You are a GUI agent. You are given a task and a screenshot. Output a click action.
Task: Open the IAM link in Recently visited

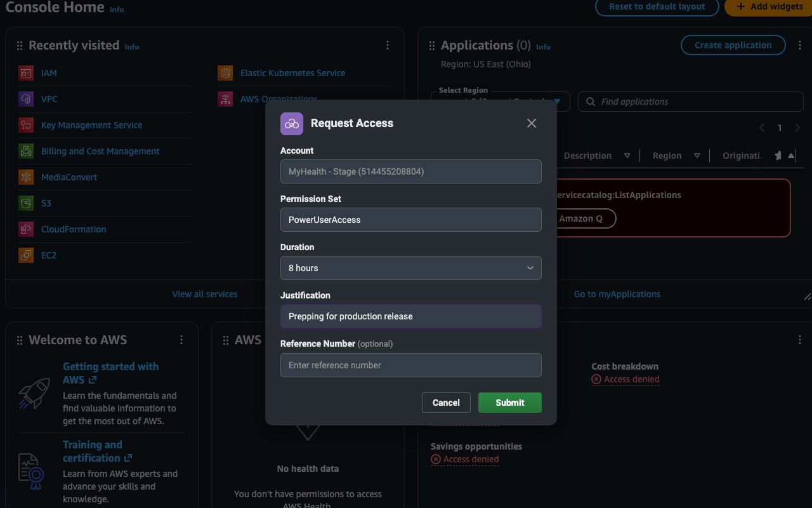pos(49,73)
